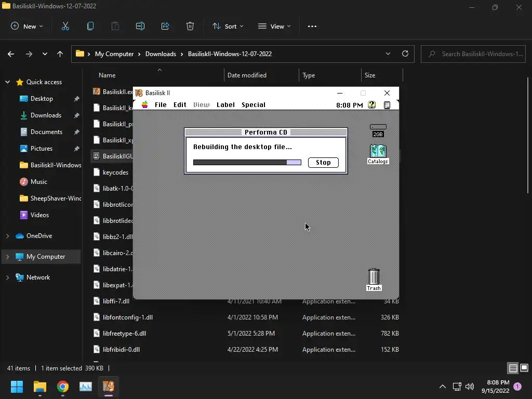Open Windows Start menu

click(x=17, y=387)
